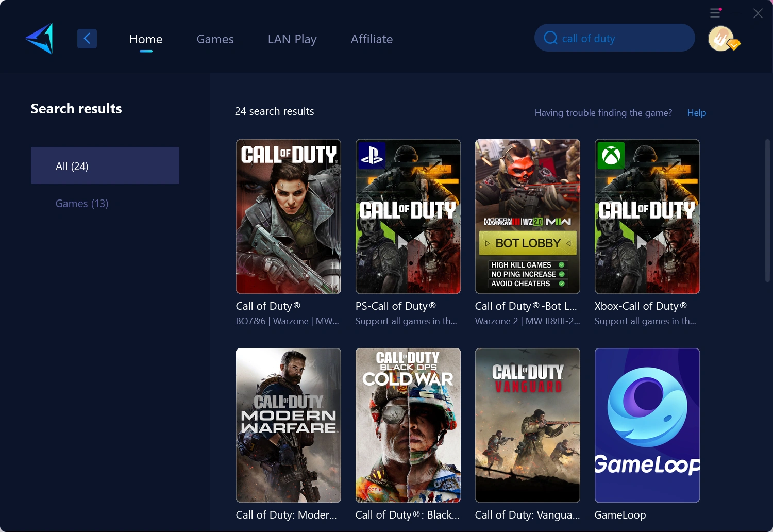Switch to the Home tab
The image size is (773, 532).
[x=146, y=39]
